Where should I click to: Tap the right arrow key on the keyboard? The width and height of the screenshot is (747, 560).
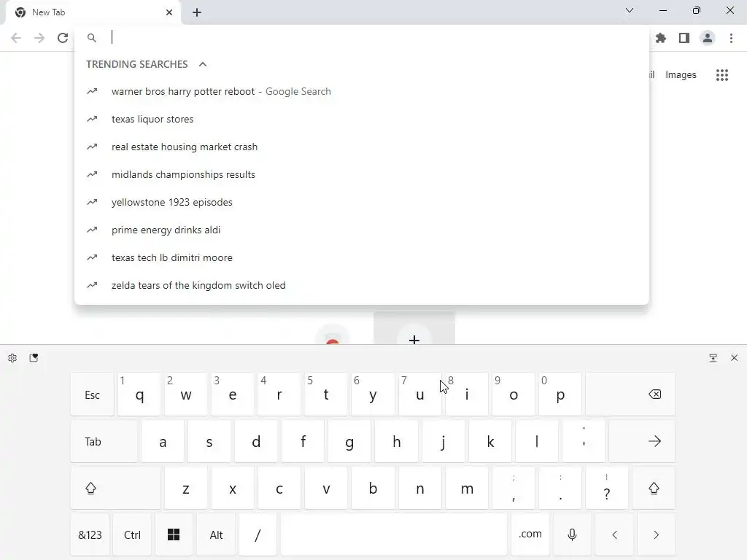click(x=656, y=534)
